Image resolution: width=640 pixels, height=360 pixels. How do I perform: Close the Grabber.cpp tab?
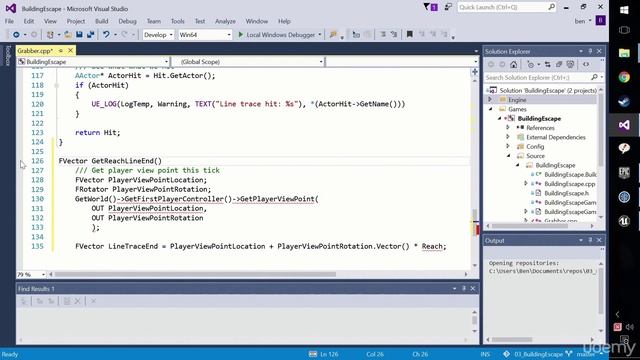click(70, 51)
